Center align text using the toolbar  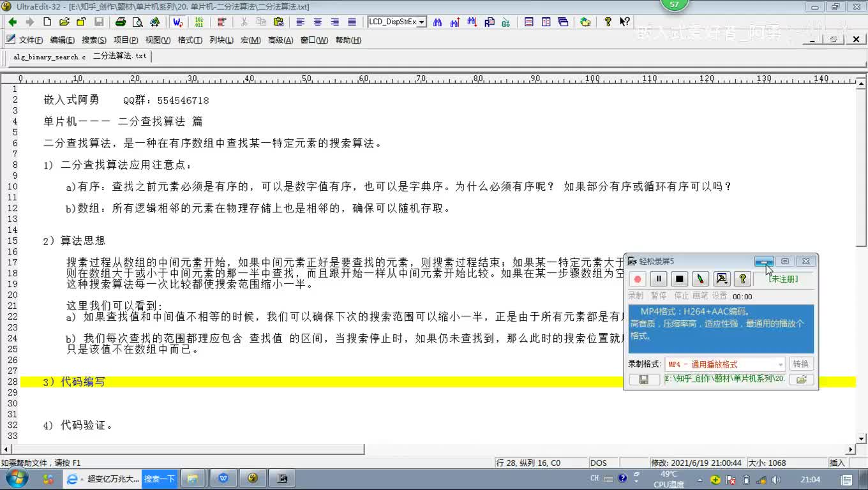[x=318, y=22]
